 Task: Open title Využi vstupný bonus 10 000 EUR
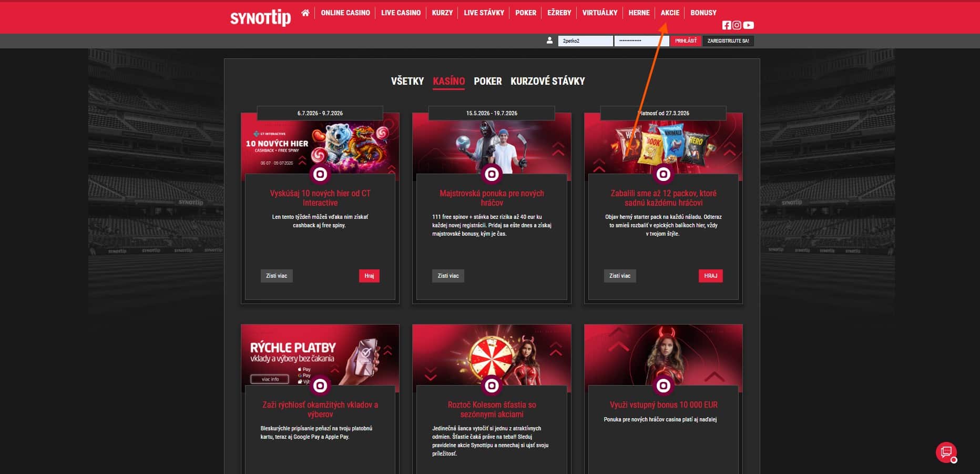(x=663, y=405)
